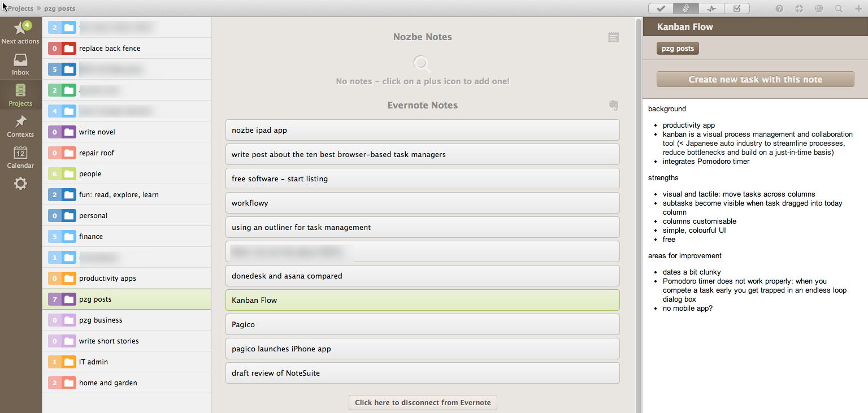The height and width of the screenshot is (413, 868).
Task: Open the Calendar view
Action: (20, 157)
